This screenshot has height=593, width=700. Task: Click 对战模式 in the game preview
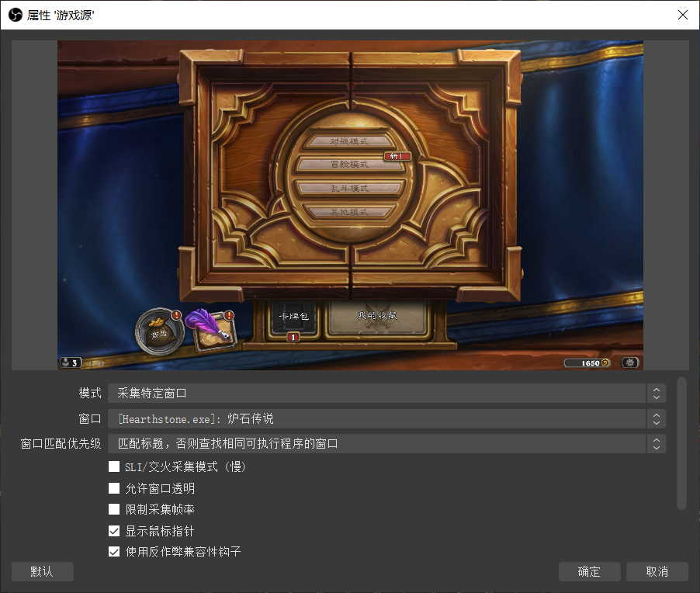tap(349, 141)
